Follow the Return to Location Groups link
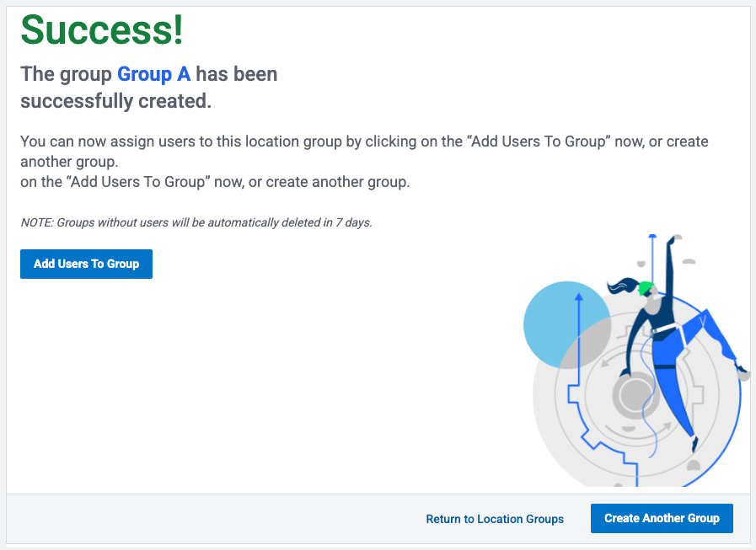This screenshot has width=756, height=550. pos(495,519)
